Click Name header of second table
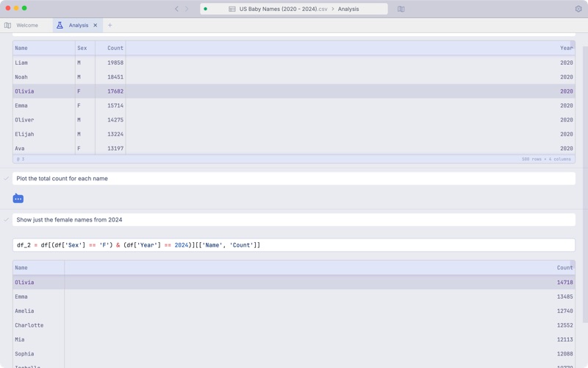Viewport: 588px width, 368px height. 39,268
